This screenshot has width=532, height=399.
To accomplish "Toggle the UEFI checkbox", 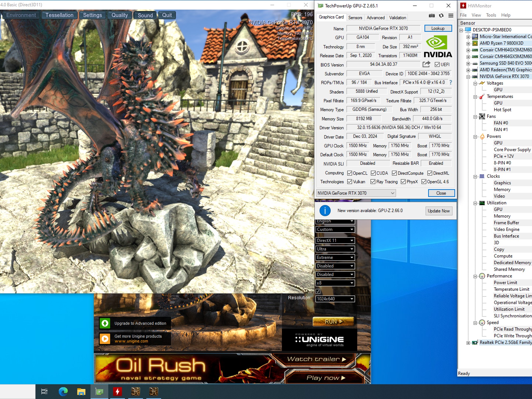I will point(437,64).
